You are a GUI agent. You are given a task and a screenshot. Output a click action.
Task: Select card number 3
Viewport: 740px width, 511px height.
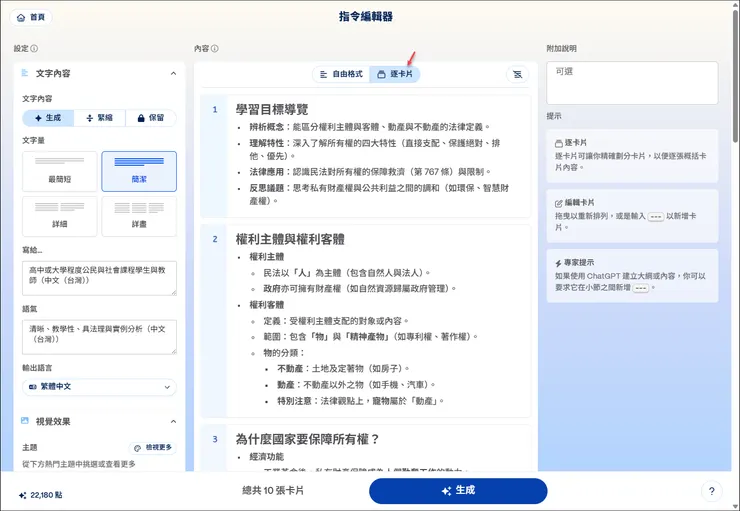[215, 439]
